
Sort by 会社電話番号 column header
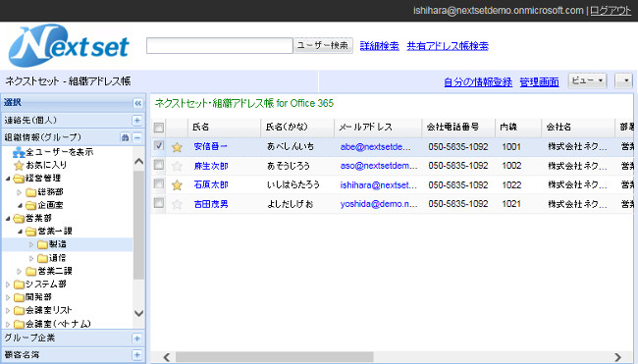click(458, 128)
